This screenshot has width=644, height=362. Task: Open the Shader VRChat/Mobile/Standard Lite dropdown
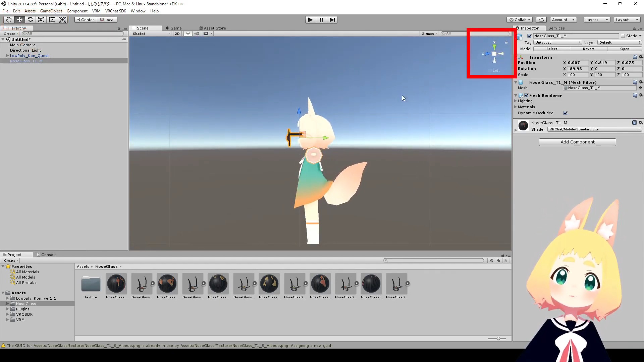click(x=594, y=129)
